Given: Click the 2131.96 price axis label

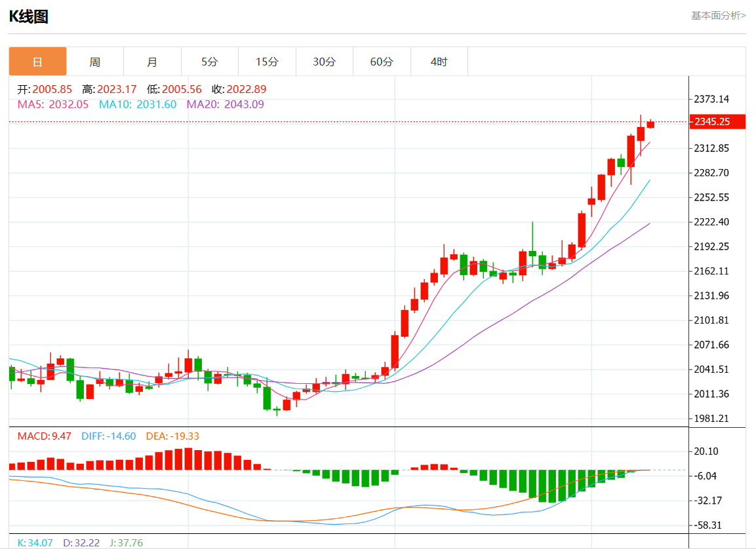Looking at the screenshot, I should (x=711, y=295).
